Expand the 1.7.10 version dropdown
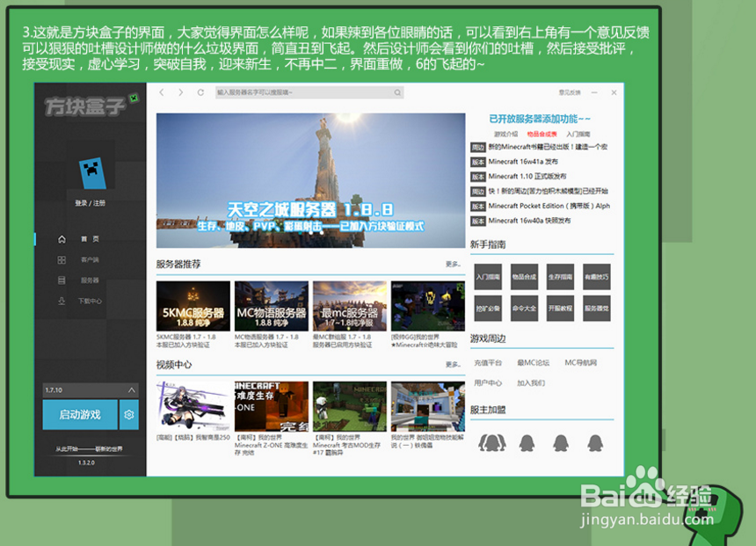The height and width of the screenshot is (546, 756). (x=91, y=389)
